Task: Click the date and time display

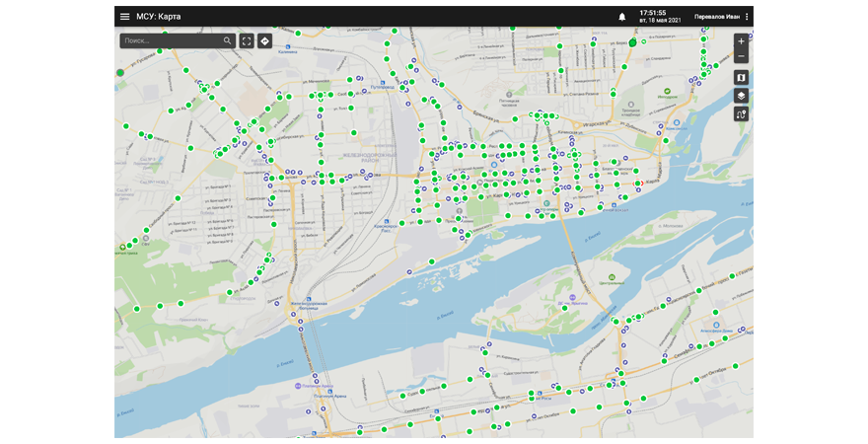Action: (660, 17)
